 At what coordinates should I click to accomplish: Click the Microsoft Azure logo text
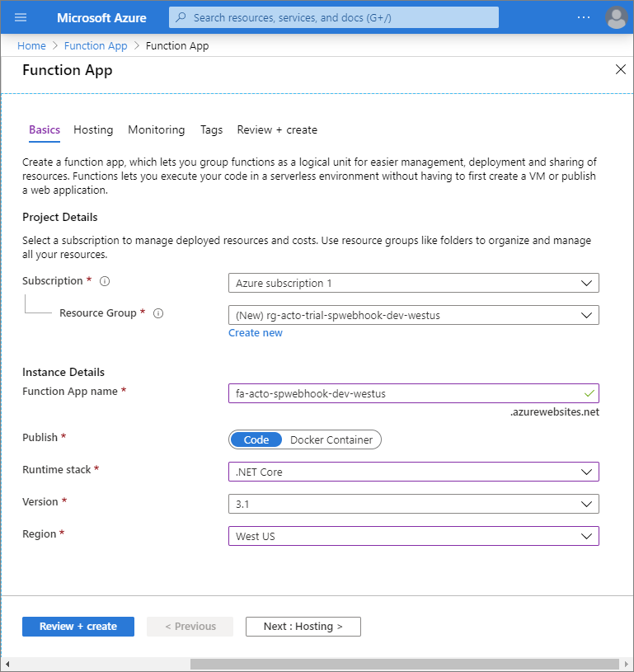[101, 17]
